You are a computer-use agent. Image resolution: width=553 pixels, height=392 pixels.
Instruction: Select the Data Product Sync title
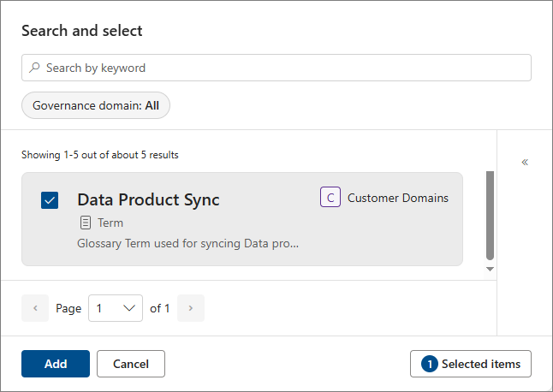point(148,200)
